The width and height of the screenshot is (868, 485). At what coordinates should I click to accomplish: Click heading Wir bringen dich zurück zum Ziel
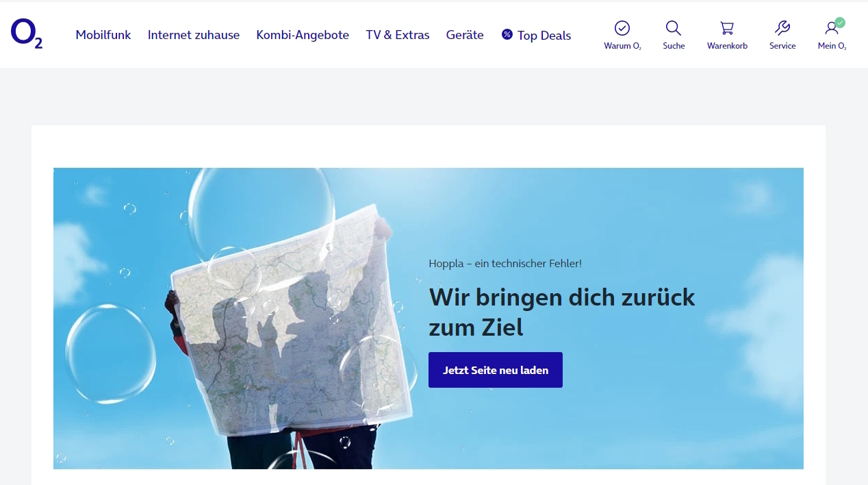coord(562,312)
